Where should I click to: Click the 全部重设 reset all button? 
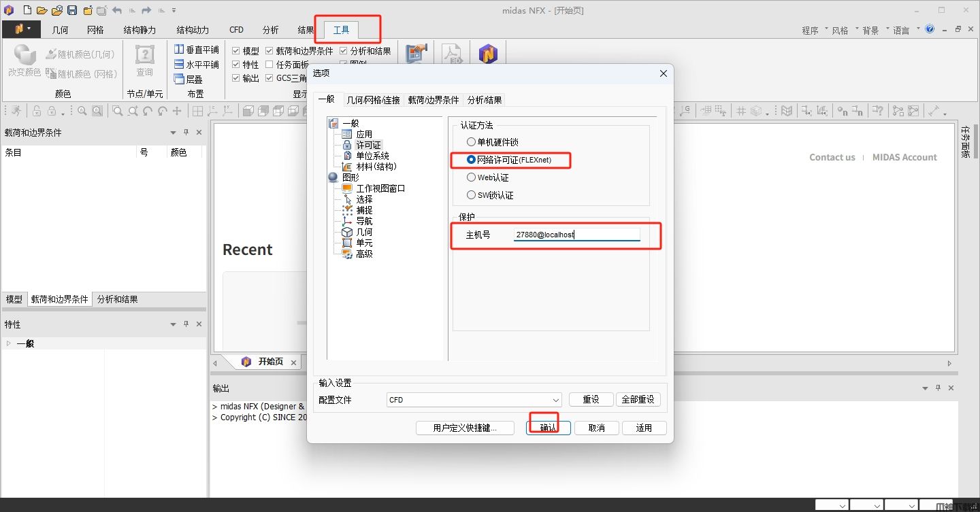pyautogui.click(x=638, y=400)
